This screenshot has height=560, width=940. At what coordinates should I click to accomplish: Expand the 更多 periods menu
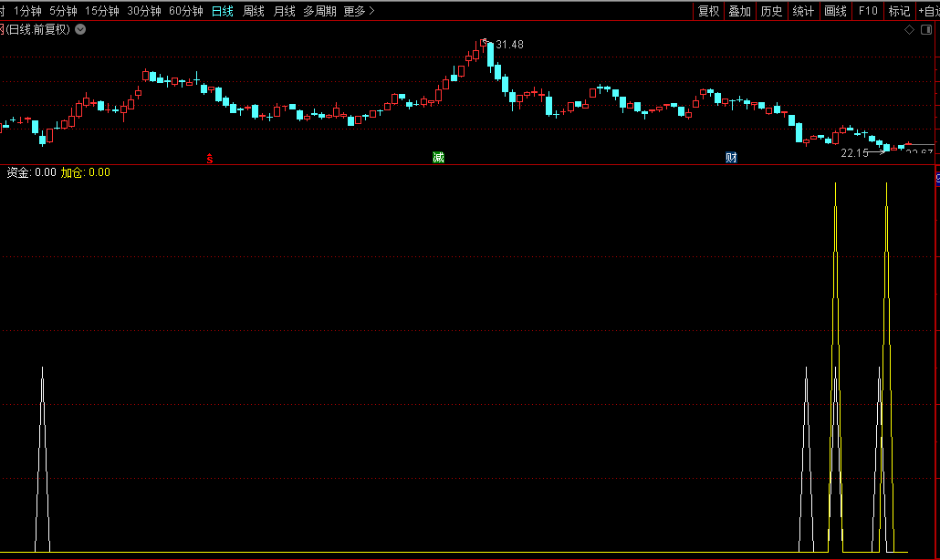point(359,11)
